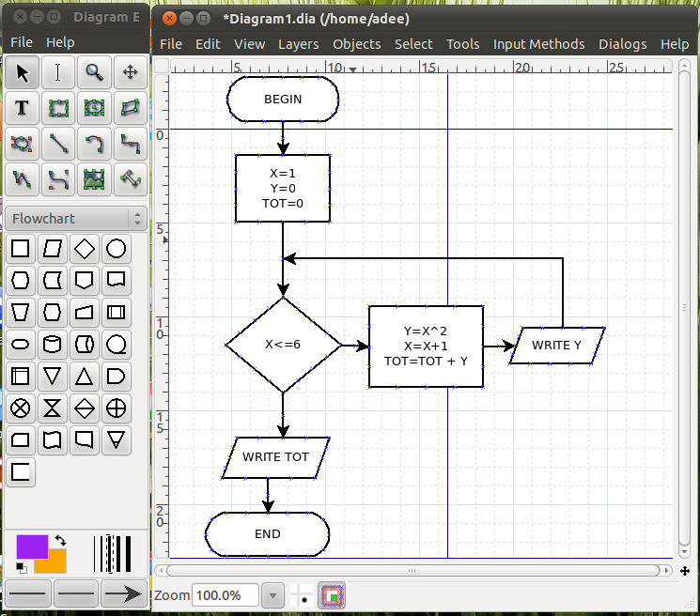Open the Layers menu
Image resolution: width=700 pixels, height=616 pixels.
click(299, 44)
